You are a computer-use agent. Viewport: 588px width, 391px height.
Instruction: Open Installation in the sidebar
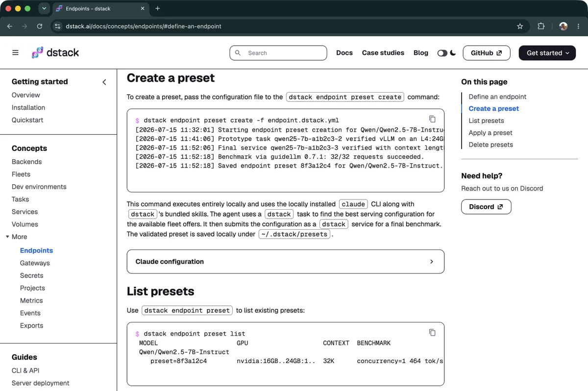tap(28, 108)
